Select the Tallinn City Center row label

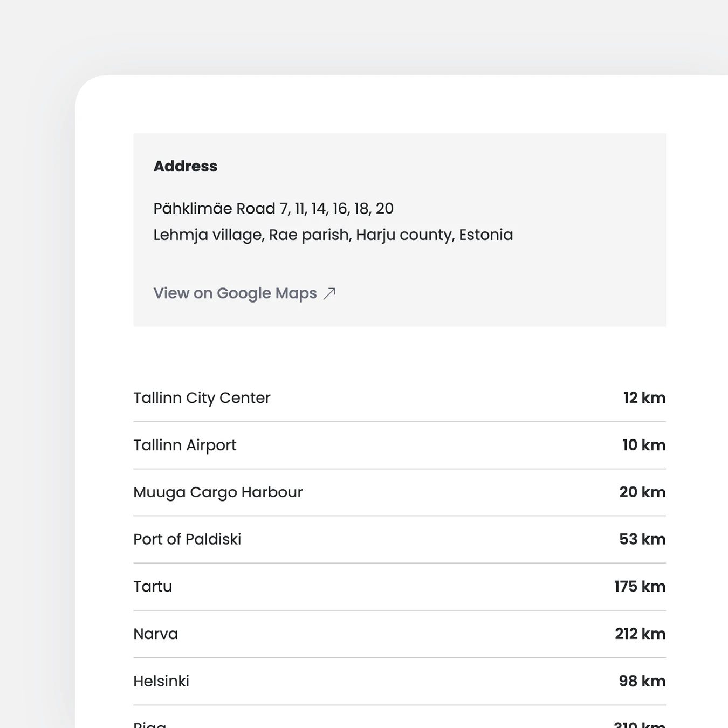click(202, 398)
